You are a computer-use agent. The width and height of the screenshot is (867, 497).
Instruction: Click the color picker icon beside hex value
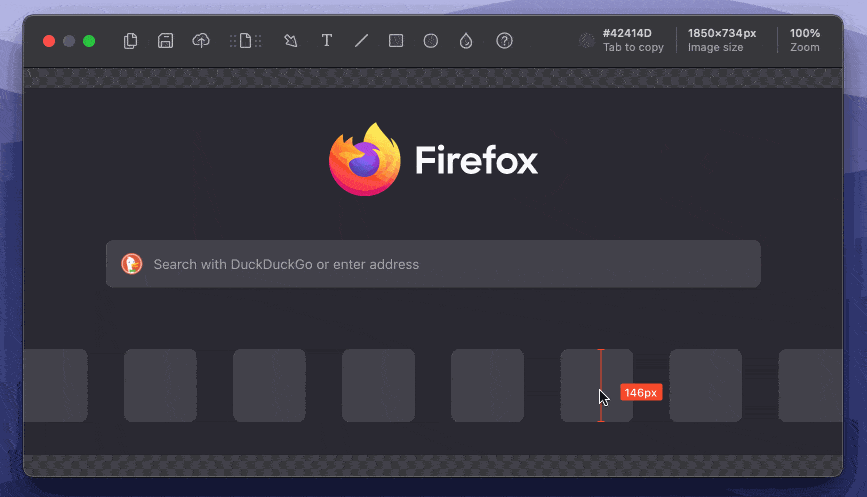587,41
